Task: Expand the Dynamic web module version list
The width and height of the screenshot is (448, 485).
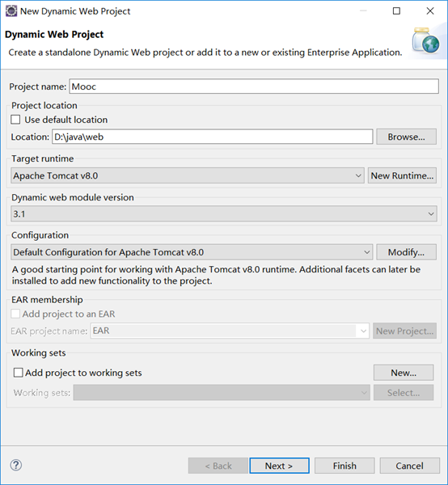Action: [x=224, y=213]
